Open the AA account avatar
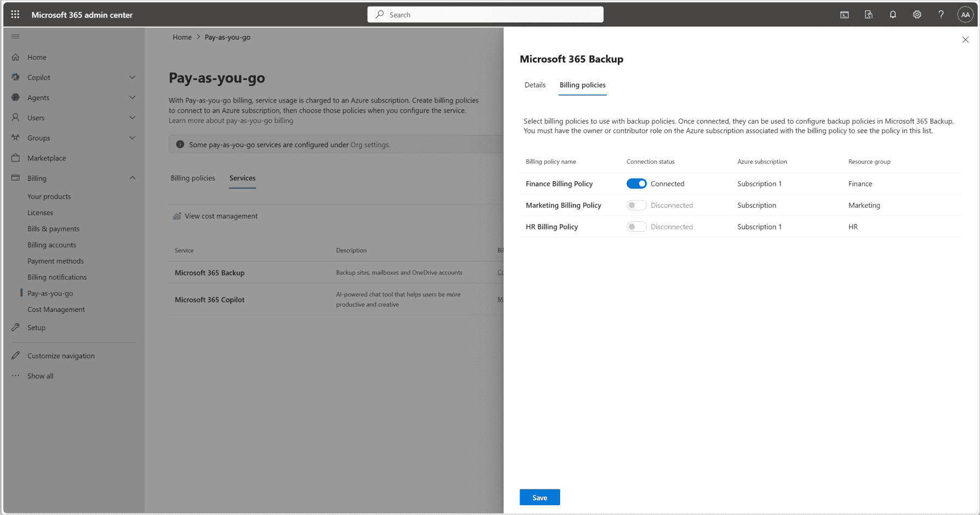 pos(965,15)
